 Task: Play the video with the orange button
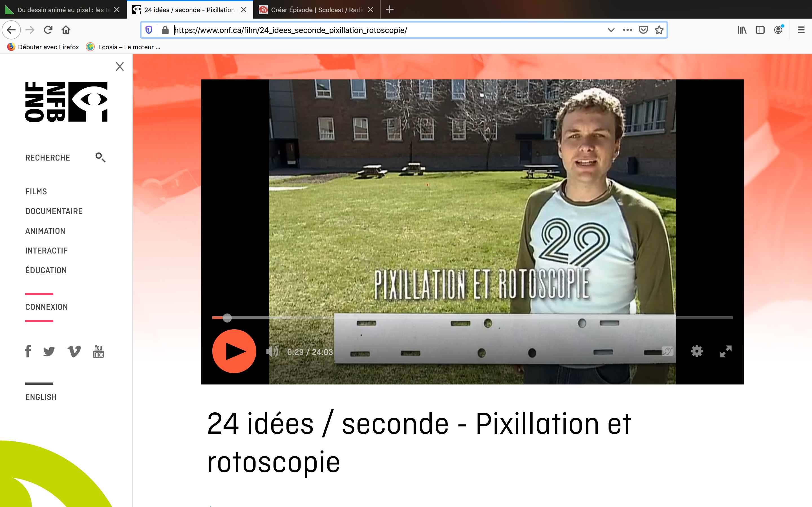pos(234,351)
